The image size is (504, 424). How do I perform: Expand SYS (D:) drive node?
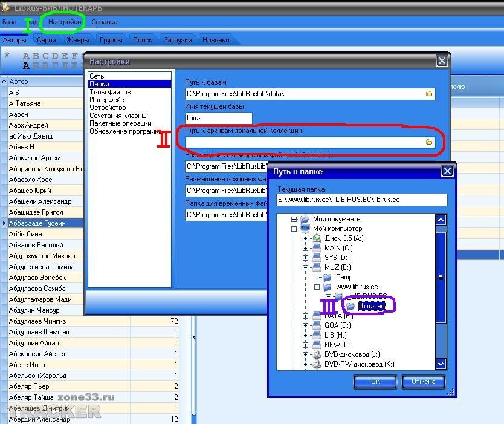(x=305, y=258)
